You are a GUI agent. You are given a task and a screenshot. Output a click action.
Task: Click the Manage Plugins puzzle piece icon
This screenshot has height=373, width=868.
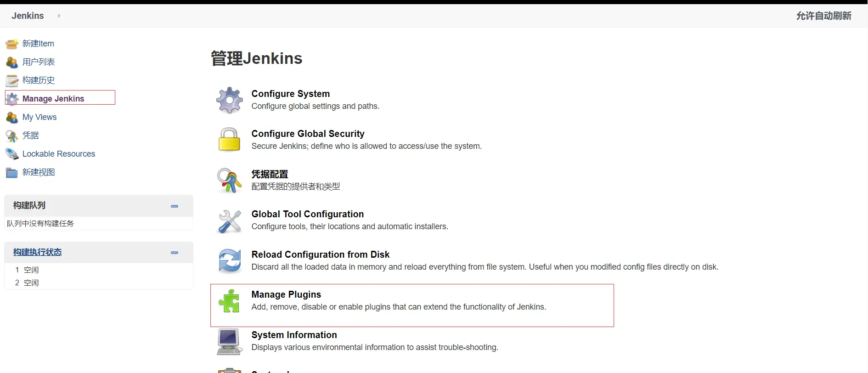[x=229, y=301]
